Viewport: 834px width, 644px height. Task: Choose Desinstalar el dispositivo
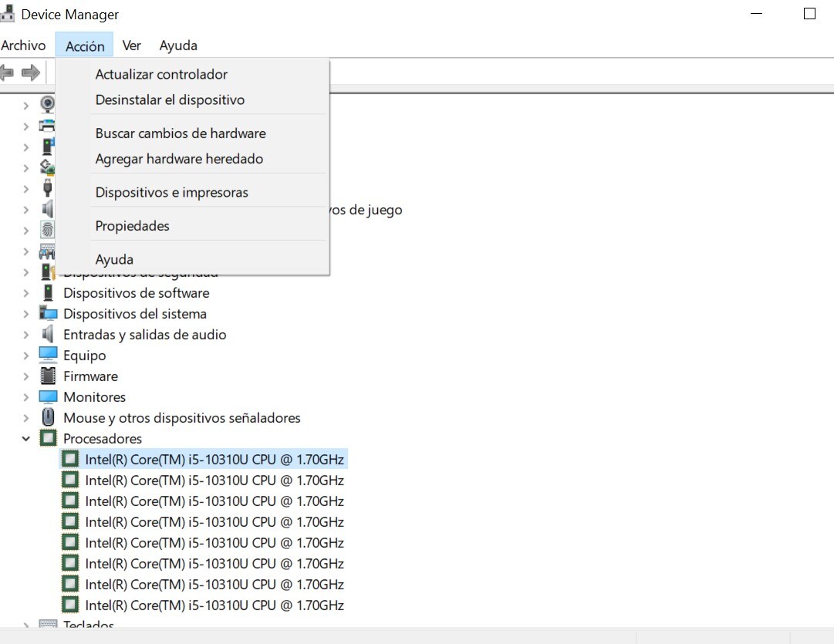[x=192, y=99]
